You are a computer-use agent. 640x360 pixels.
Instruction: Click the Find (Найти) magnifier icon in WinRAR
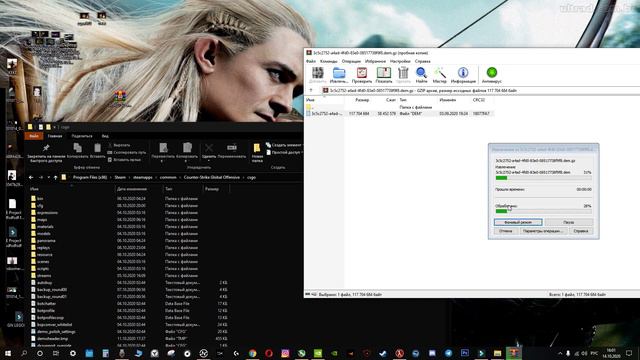pos(421,75)
